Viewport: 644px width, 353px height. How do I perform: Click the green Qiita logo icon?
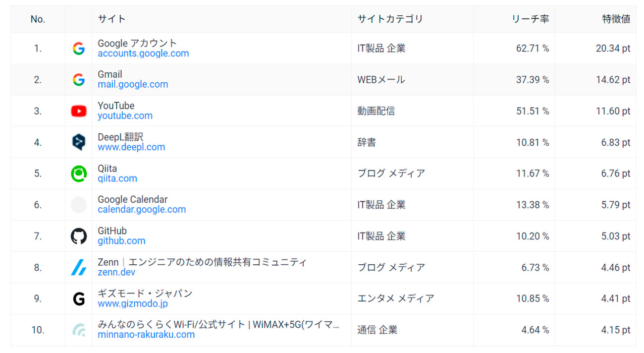(x=78, y=174)
